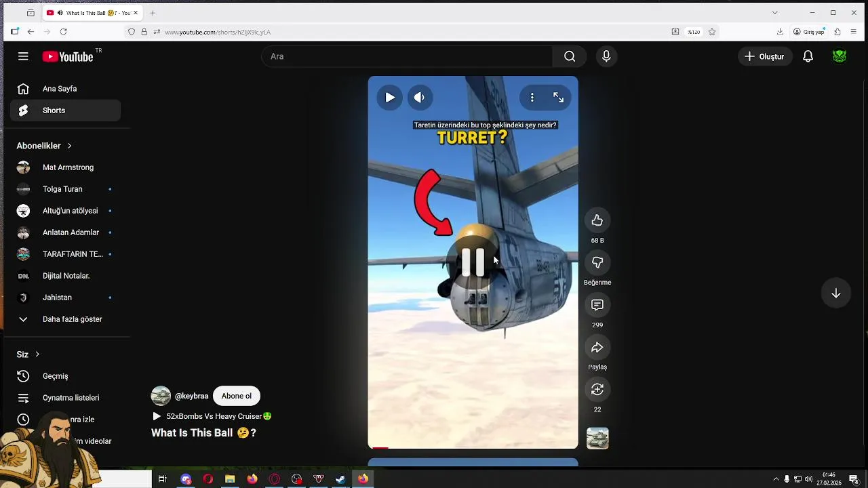Open browser downloads panel
The height and width of the screenshot is (488, 868).
(780, 32)
